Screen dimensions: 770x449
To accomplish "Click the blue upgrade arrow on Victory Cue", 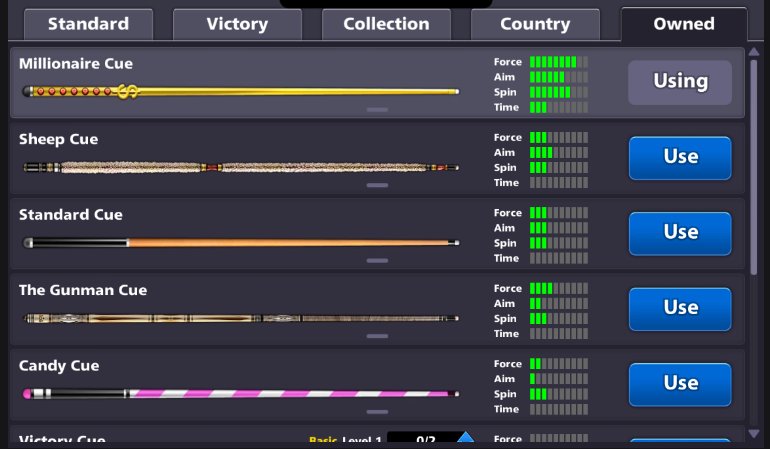I will click(466, 436).
